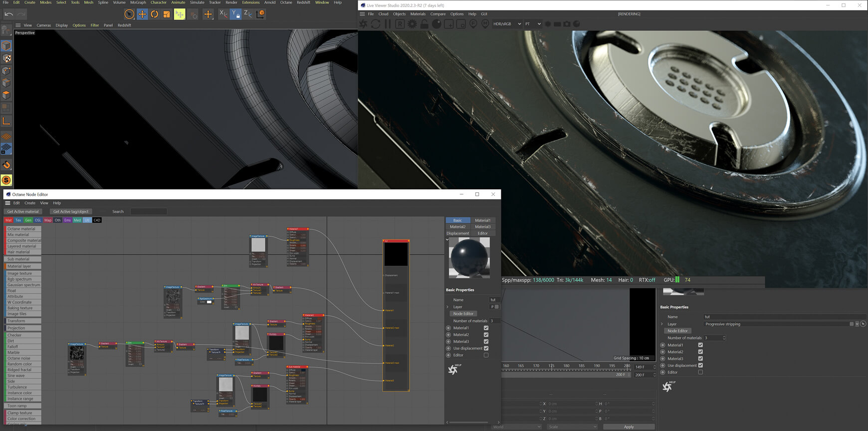Click the Undo arrow in Cinema 4D toolbar
The width and height of the screenshot is (868, 431).
(x=8, y=14)
